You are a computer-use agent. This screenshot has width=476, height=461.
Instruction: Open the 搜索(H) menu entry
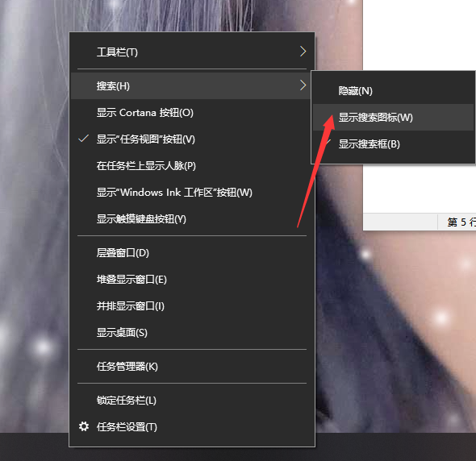(x=190, y=85)
